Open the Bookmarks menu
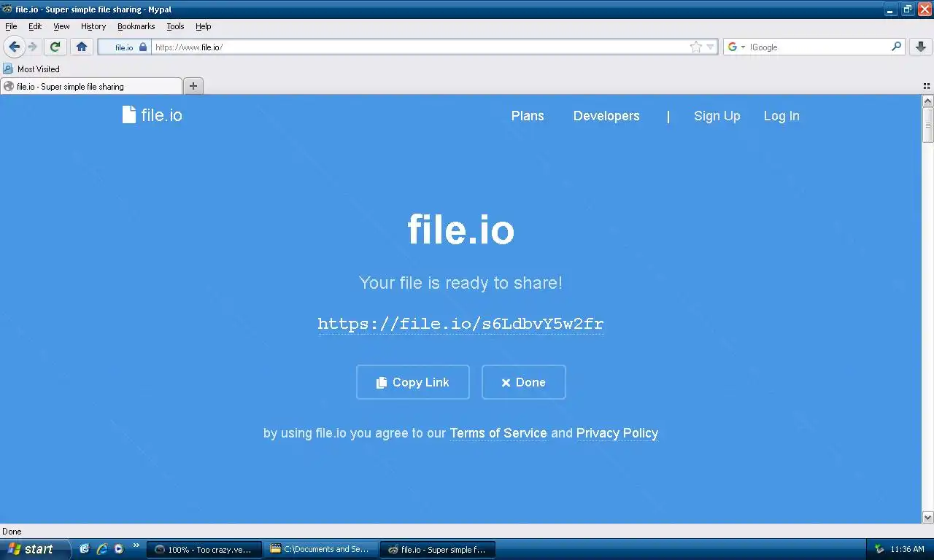 coord(136,26)
